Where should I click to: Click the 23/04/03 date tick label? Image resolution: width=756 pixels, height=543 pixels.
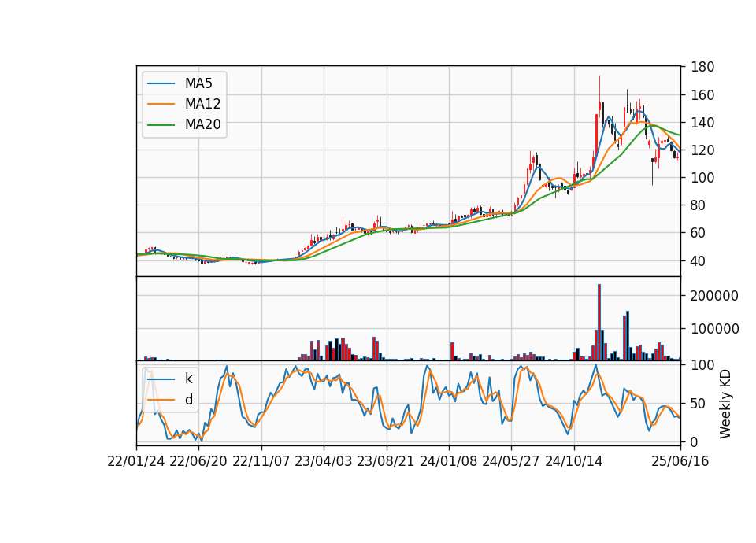point(323,461)
